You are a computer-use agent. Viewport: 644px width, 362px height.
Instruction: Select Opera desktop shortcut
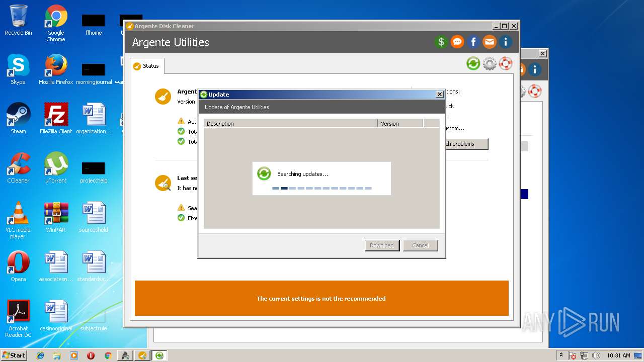18,266
